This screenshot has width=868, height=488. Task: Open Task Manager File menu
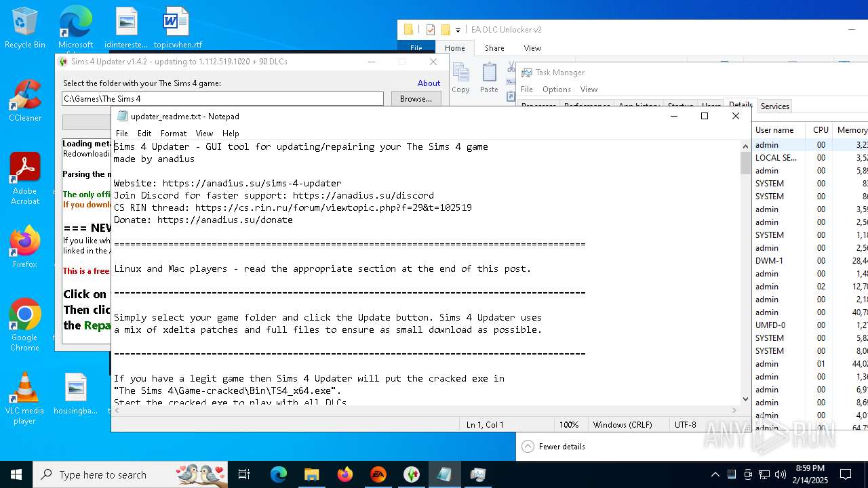pyautogui.click(x=527, y=89)
